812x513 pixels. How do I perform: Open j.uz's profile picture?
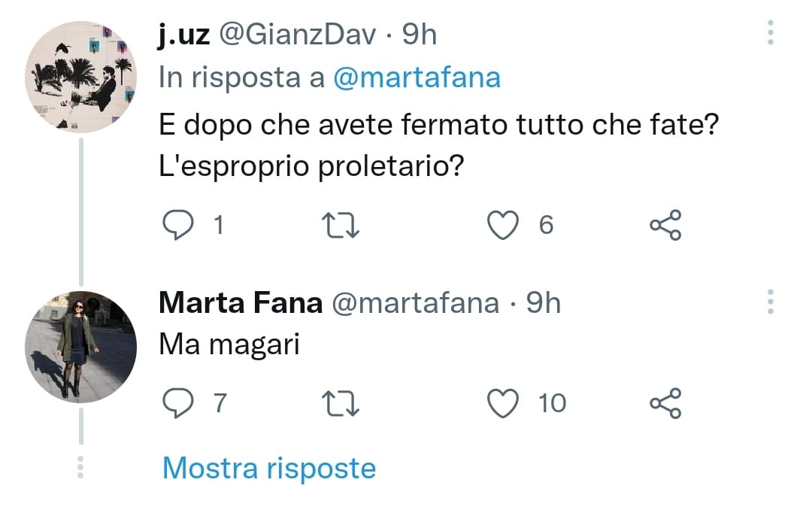click(80, 77)
